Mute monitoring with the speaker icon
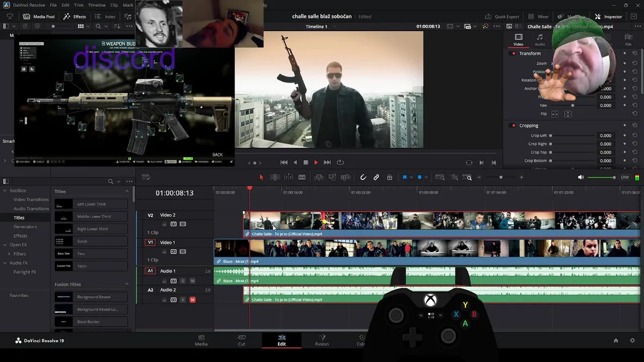 (x=581, y=177)
